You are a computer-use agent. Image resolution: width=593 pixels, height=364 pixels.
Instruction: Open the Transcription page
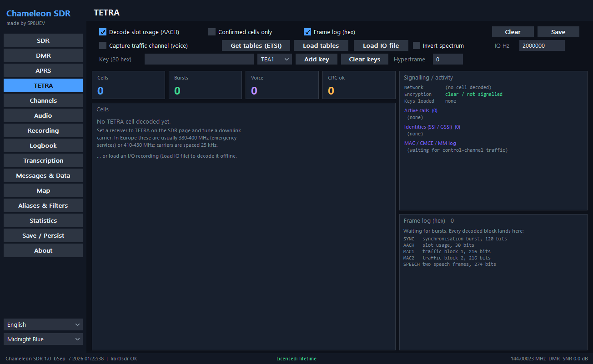[43, 160]
